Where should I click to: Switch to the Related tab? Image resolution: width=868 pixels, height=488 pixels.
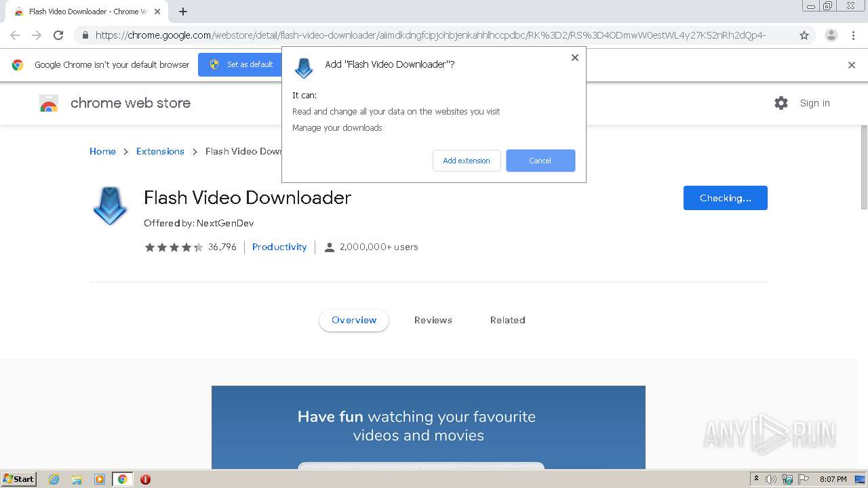pos(508,320)
